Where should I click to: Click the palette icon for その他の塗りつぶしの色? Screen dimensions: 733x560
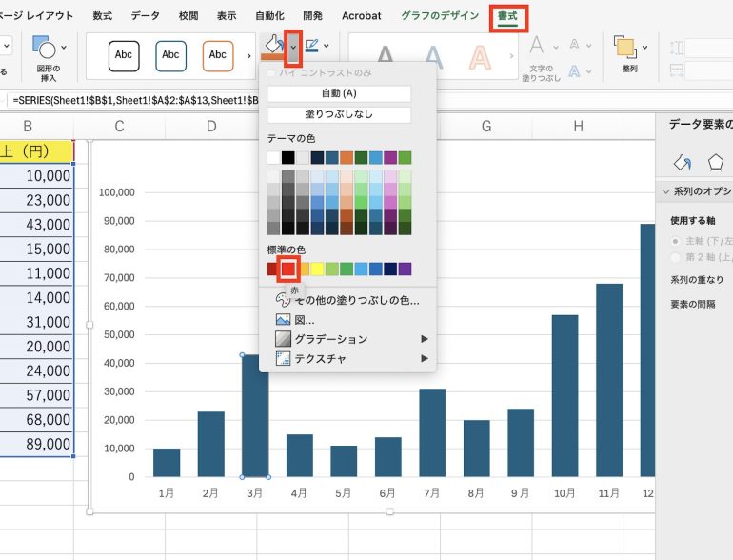click(x=283, y=300)
